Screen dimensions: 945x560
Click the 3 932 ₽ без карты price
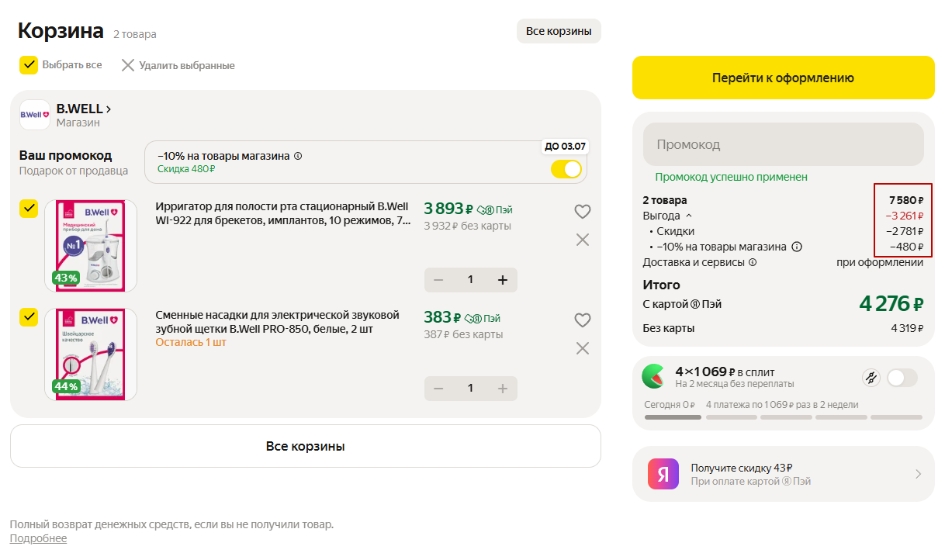[467, 226]
